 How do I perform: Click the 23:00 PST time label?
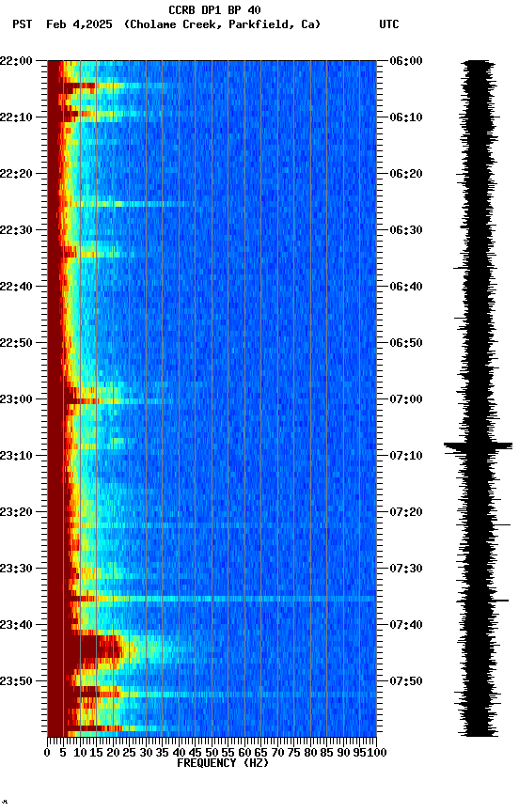pos(16,399)
